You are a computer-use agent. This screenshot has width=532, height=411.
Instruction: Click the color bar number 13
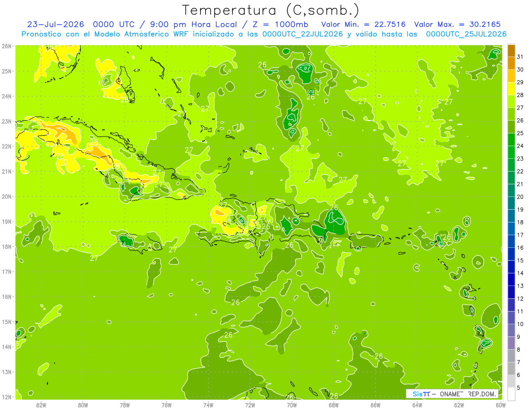point(520,286)
